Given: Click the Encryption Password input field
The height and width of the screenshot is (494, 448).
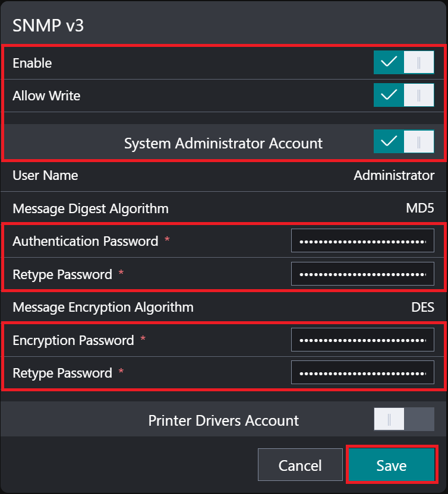Looking at the screenshot, I should (362, 340).
